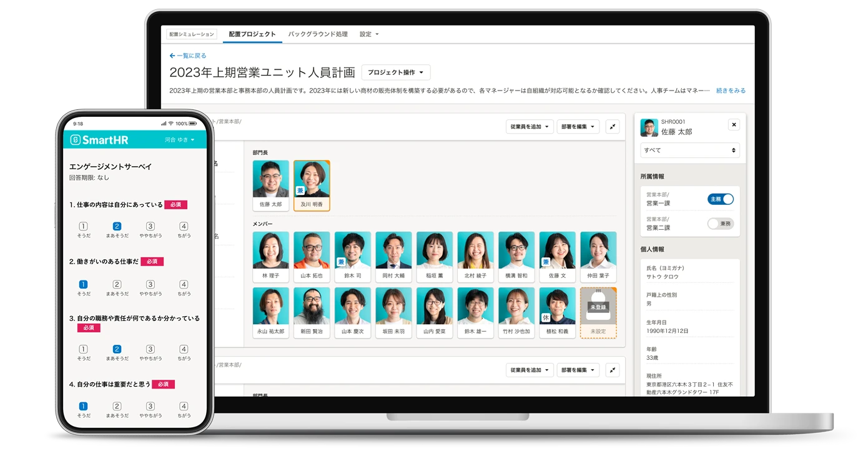Click the 1990年12月12日 birth date value

click(x=668, y=330)
